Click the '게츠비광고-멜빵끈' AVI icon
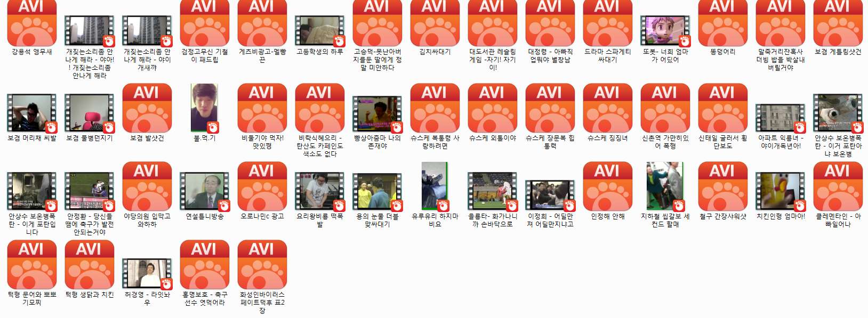The width and height of the screenshot is (868, 318). pos(262,24)
